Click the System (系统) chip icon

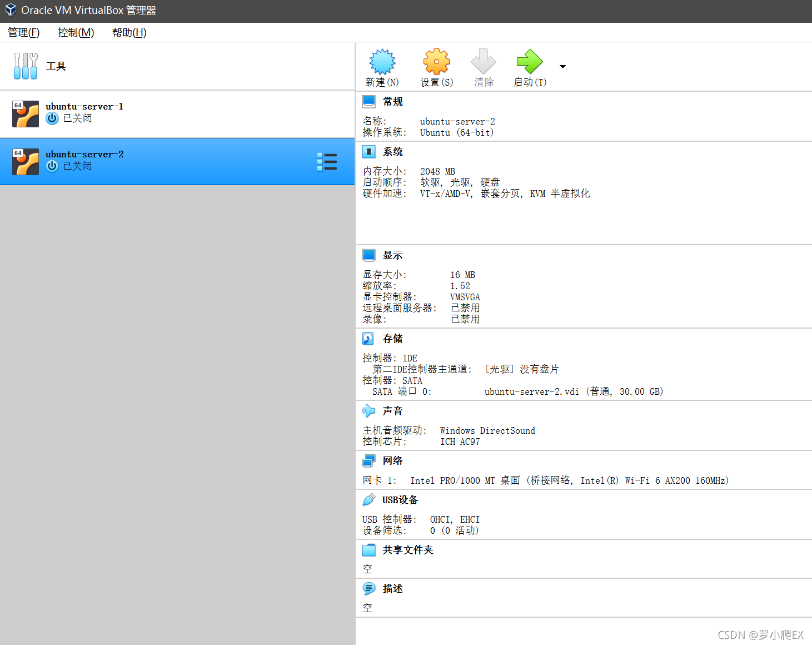click(369, 151)
